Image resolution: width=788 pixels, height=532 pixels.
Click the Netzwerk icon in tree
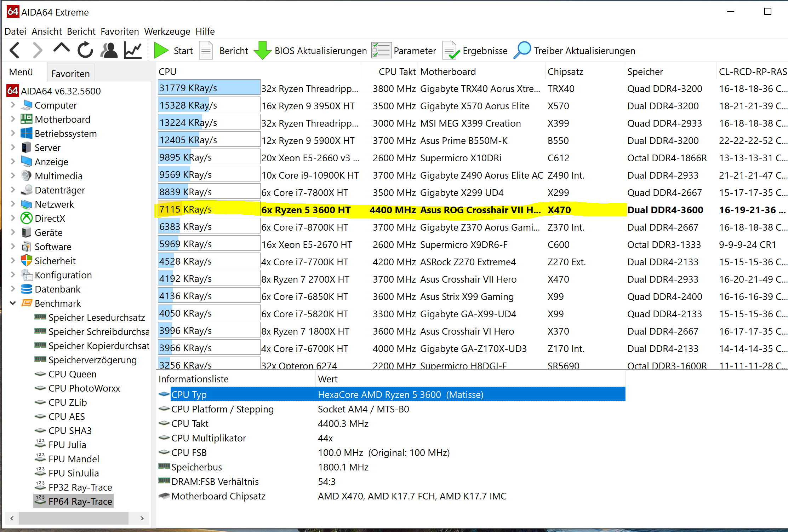click(27, 204)
